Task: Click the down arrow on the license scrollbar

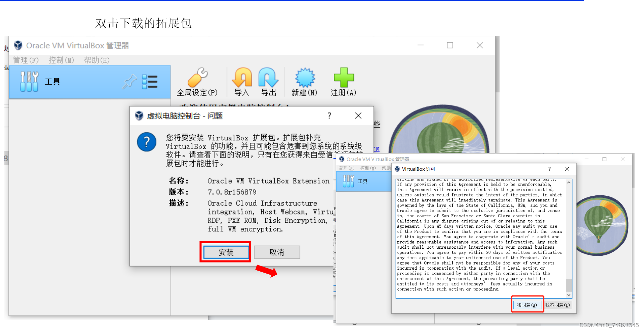Action: pyautogui.click(x=569, y=295)
